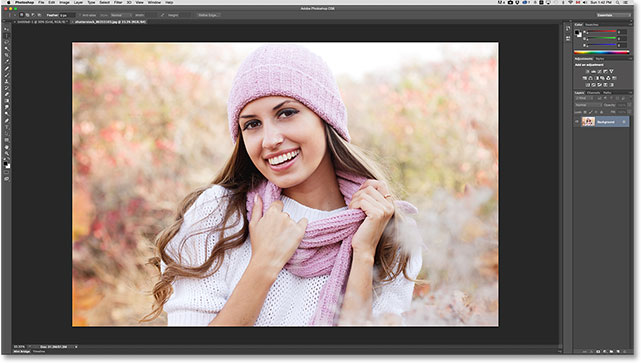Open the Filter menu

pos(118,2)
